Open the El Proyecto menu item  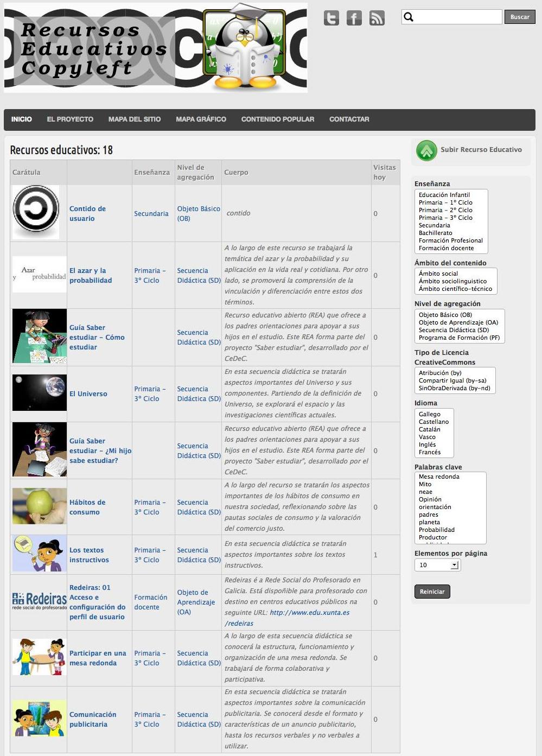[70, 119]
